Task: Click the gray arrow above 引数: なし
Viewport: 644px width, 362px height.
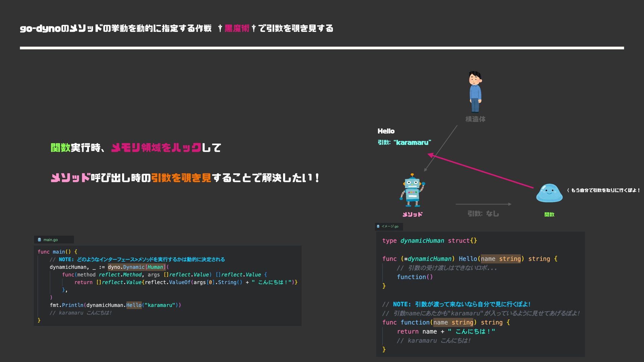Action: [x=483, y=204]
